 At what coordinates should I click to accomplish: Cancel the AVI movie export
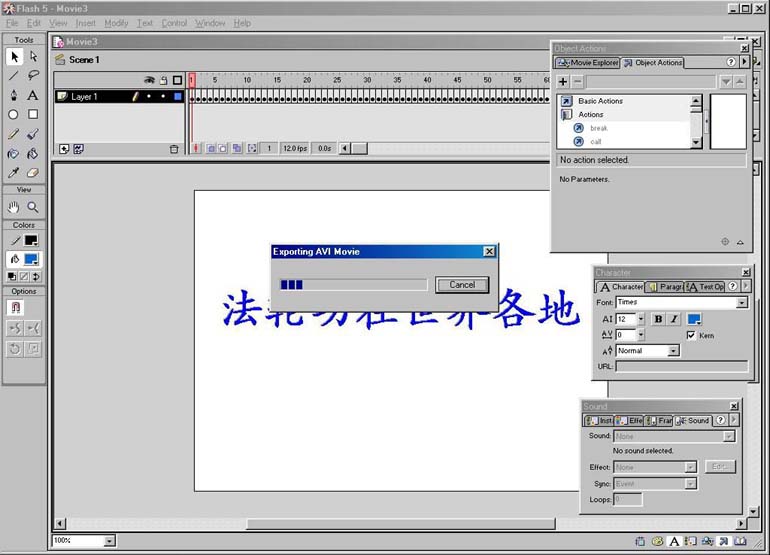(x=462, y=285)
